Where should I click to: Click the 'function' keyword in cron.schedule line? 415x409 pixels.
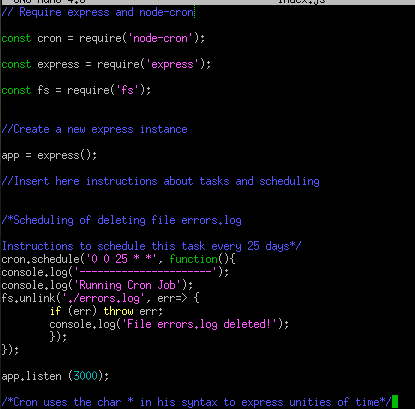click(x=193, y=259)
